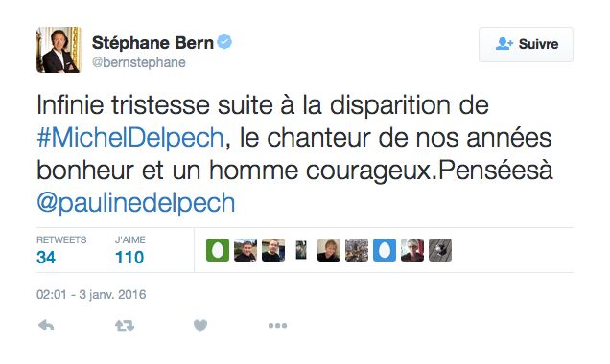Like the tweet with the heart icon
Screen dimensions: 610x364
click(200, 326)
